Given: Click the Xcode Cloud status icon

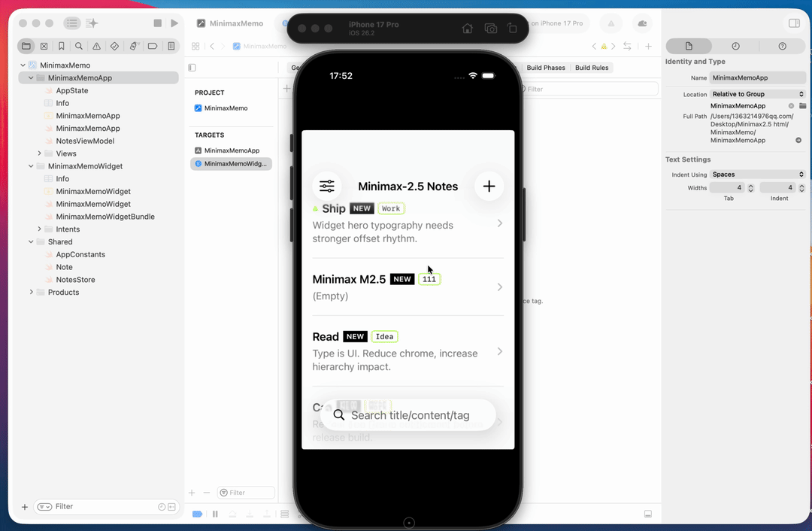Looking at the screenshot, I should pos(642,23).
